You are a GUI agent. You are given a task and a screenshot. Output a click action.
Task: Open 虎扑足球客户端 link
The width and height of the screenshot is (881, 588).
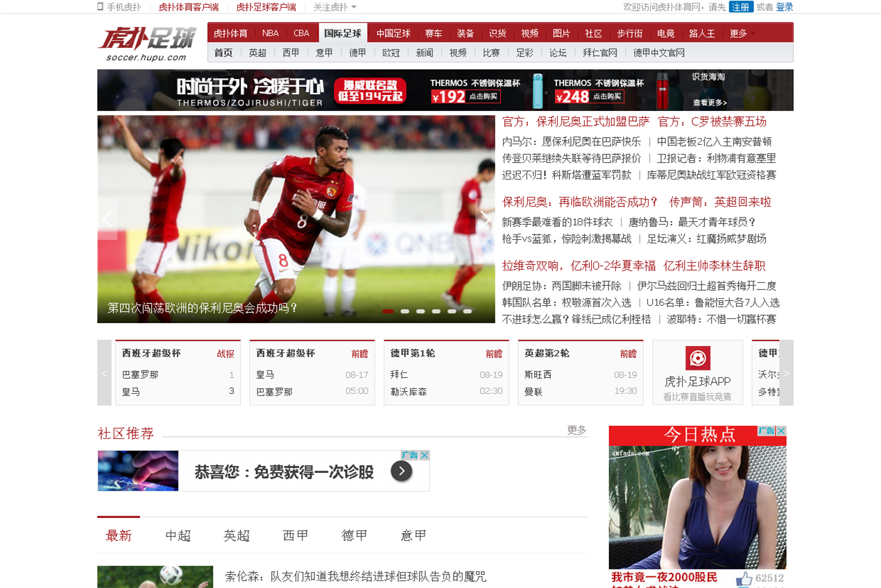[266, 7]
